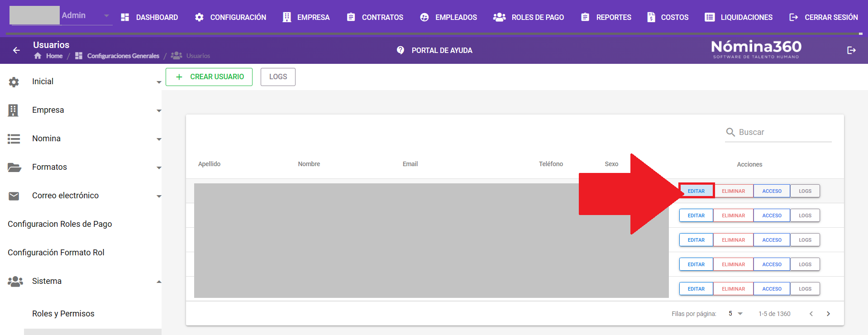Click the search magnifier icon

(x=730, y=132)
